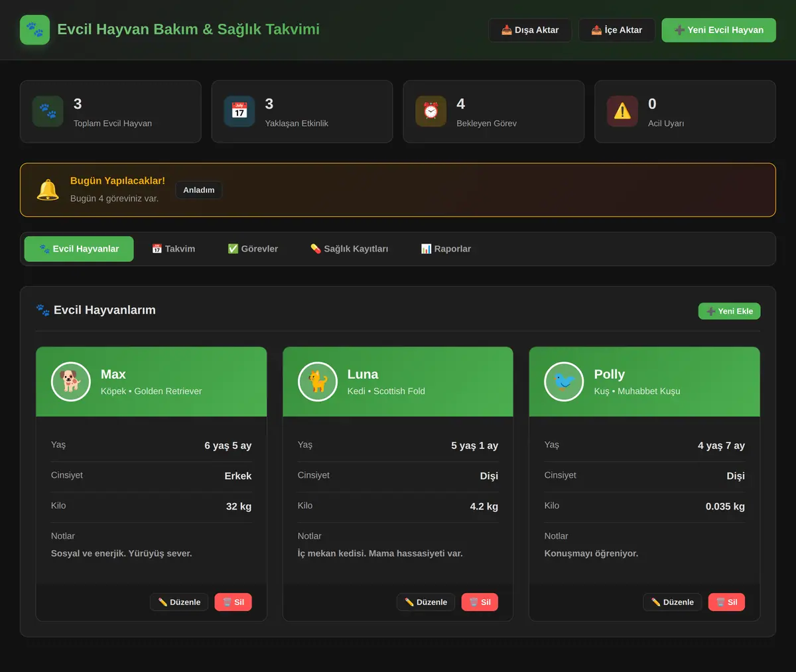Image resolution: width=796 pixels, height=672 pixels.
Task: Click the paw icon on Toplam Evcil Hayvan card
Action: click(48, 111)
